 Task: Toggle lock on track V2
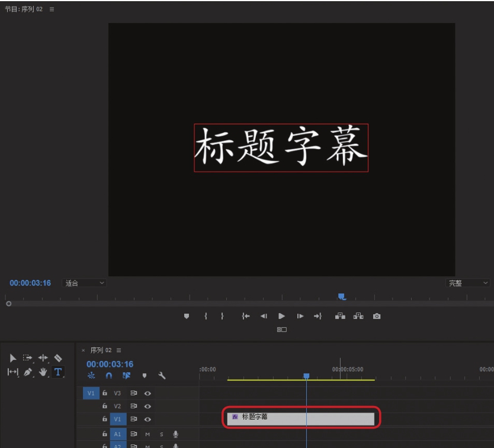pos(105,406)
